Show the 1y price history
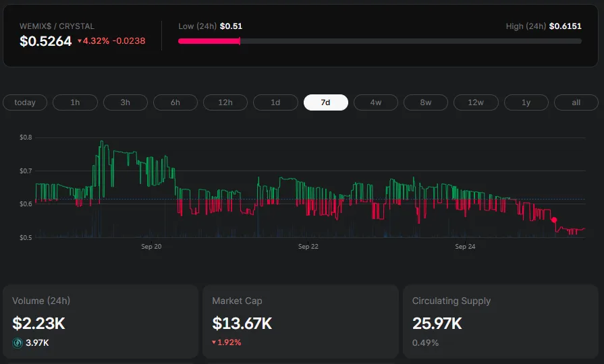Screen dimensions: 604x364 tap(526, 102)
